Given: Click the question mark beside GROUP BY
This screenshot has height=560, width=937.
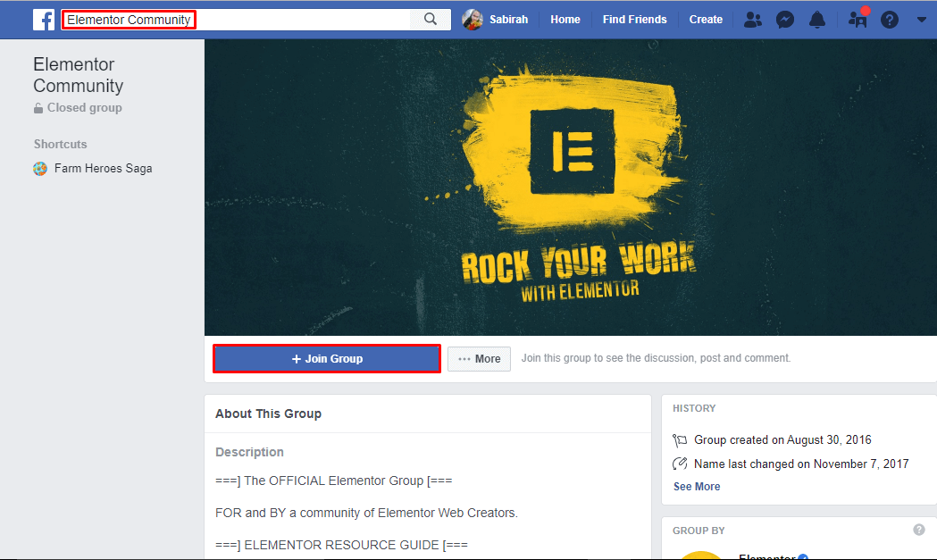Looking at the screenshot, I should click(x=919, y=530).
